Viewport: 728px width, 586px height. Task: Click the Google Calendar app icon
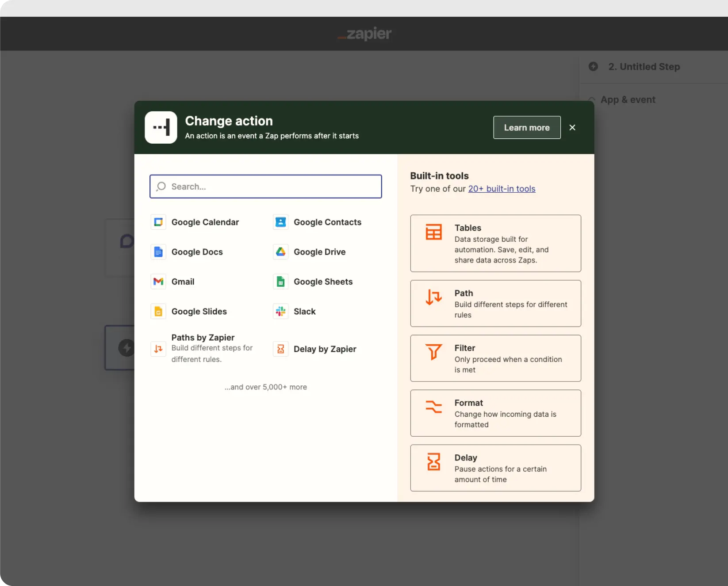click(158, 222)
